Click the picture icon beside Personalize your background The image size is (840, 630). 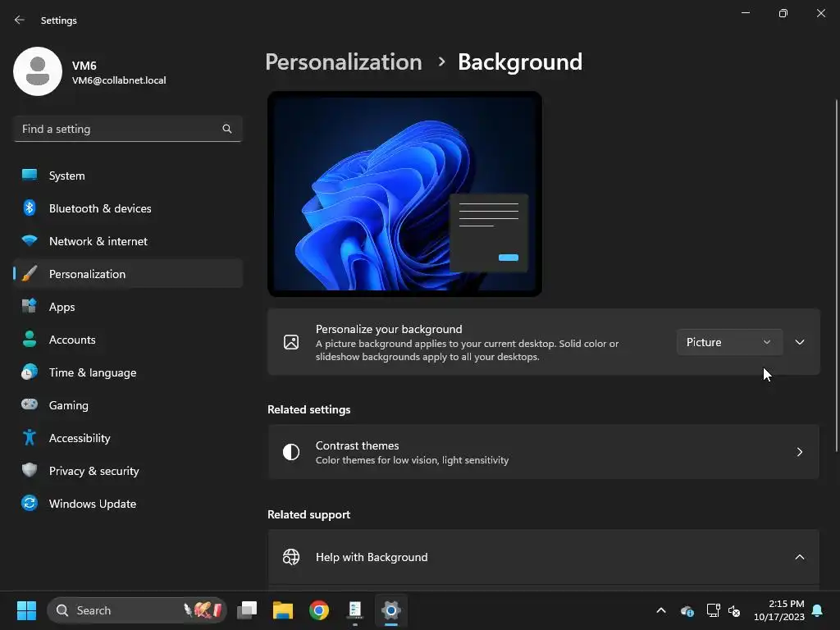pos(291,342)
